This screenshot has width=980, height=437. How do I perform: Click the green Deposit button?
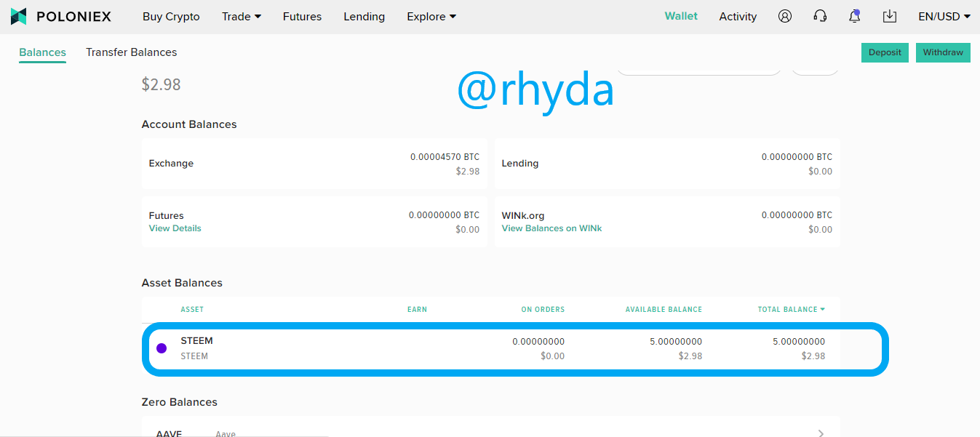[885, 52]
